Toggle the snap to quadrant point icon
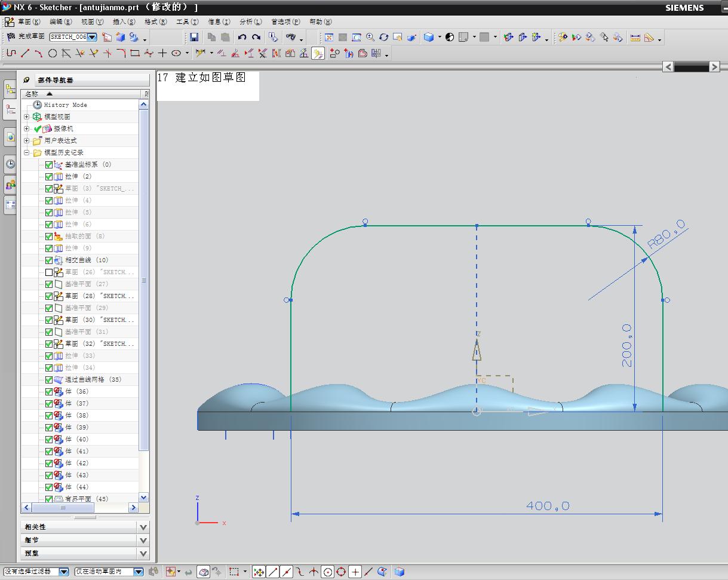The width and height of the screenshot is (728, 580). 341,572
